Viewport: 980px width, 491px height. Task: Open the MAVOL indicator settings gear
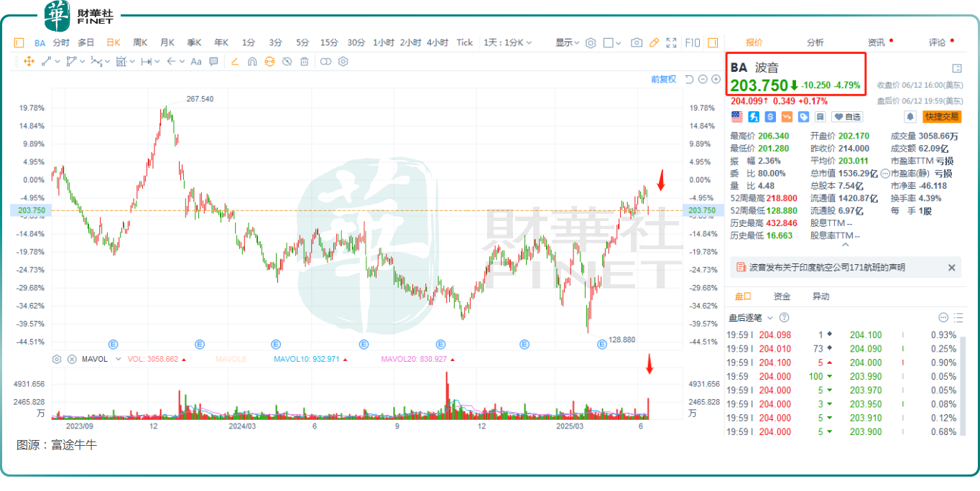(x=57, y=359)
